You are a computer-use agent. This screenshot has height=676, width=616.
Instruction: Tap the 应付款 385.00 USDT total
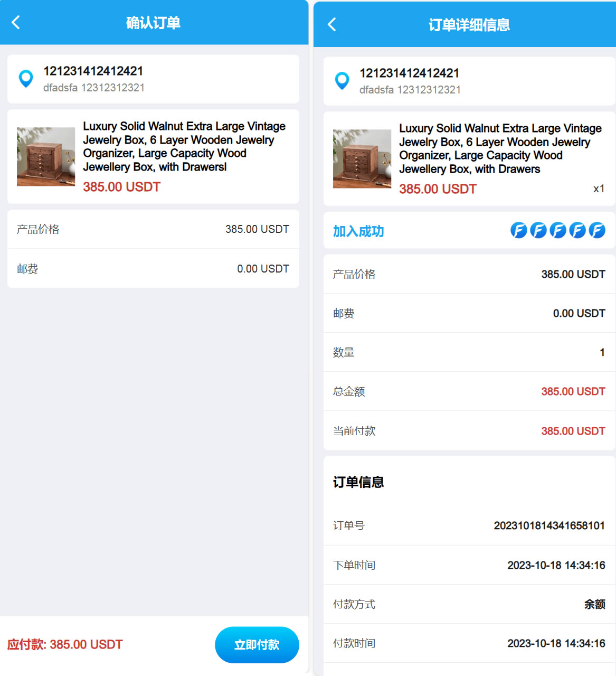pos(65,644)
